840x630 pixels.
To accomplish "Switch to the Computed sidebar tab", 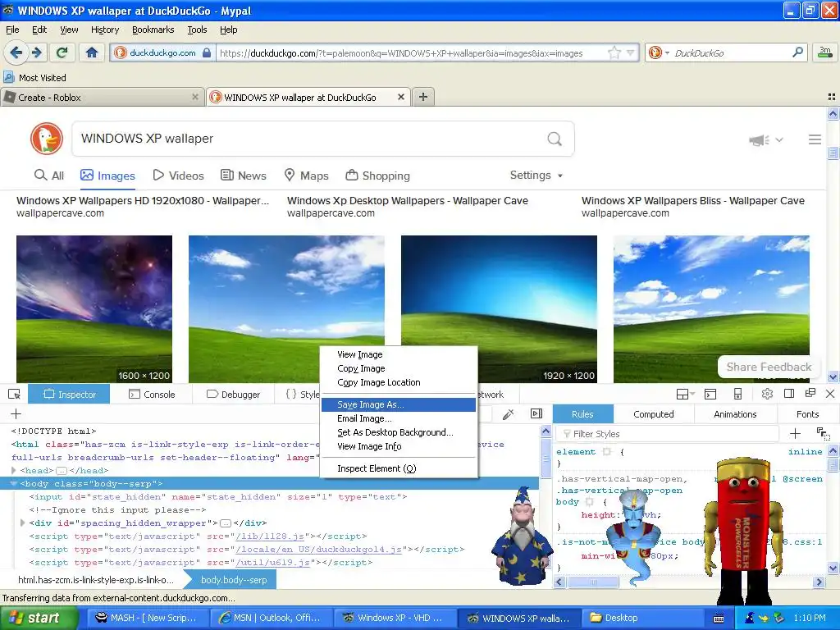I will click(x=654, y=414).
